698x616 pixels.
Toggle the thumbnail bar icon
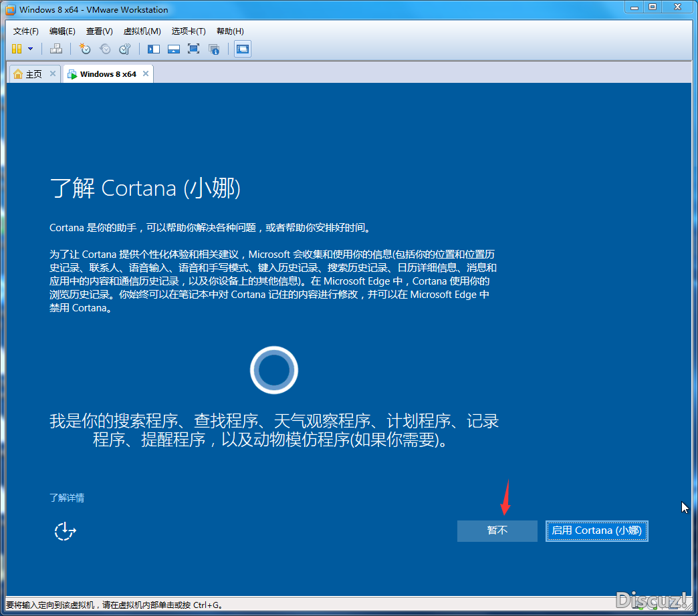coord(174,49)
